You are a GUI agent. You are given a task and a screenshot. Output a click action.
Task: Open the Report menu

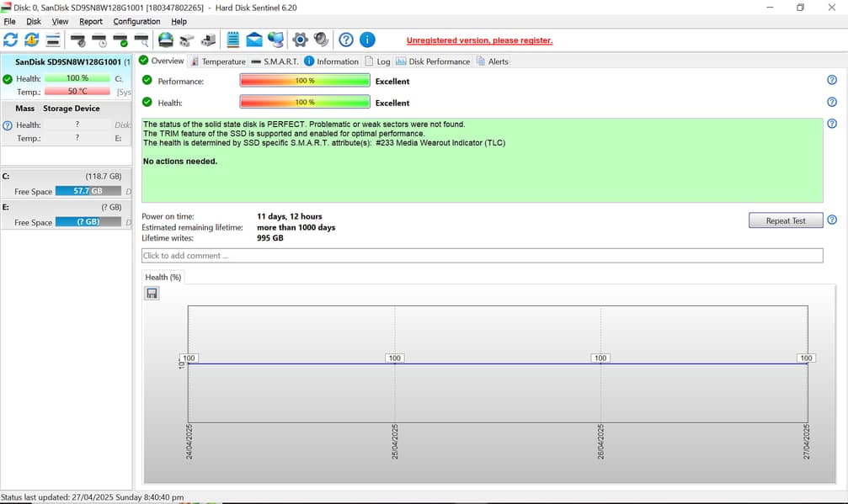click(91, 22)
